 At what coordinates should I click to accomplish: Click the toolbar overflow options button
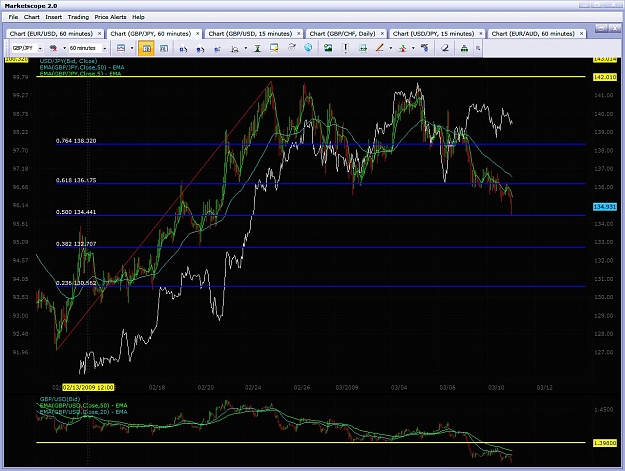point(478,48)
